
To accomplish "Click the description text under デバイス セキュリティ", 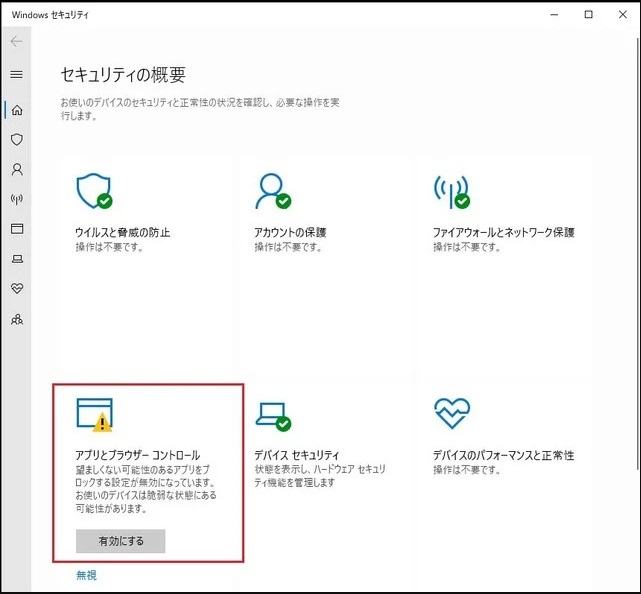I will tap(320, 476).
